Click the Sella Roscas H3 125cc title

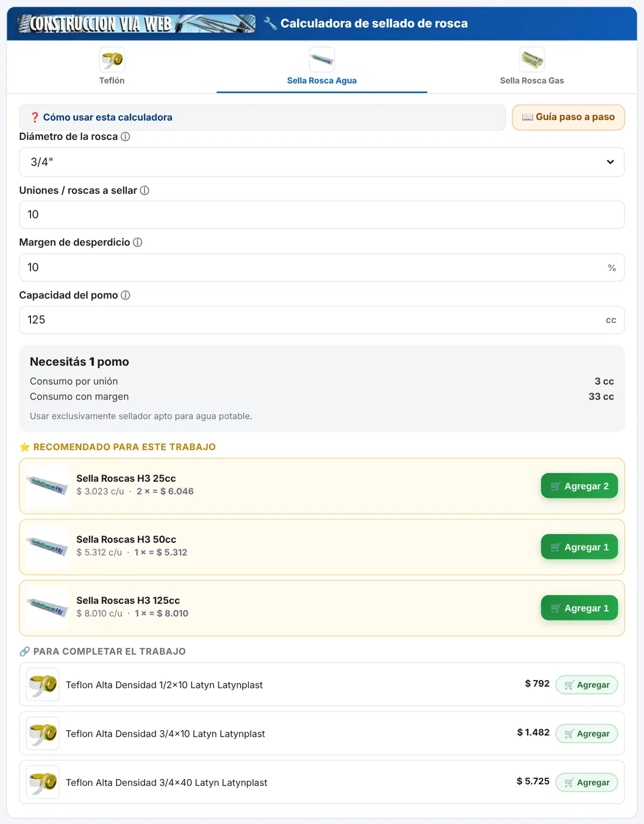pyautogui.click(x=128, y=600)
